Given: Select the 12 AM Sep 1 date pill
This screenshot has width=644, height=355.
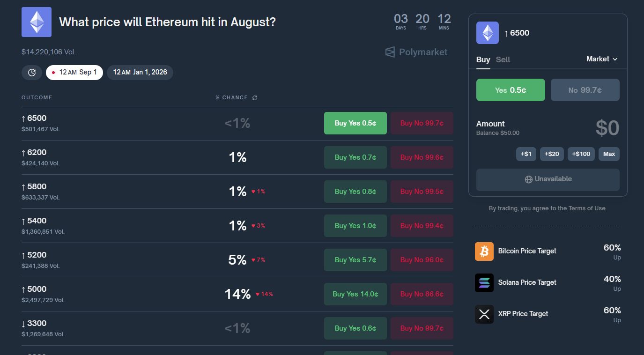Looking at the screenshot, I should pyautogui.click(x=74, y=73).
